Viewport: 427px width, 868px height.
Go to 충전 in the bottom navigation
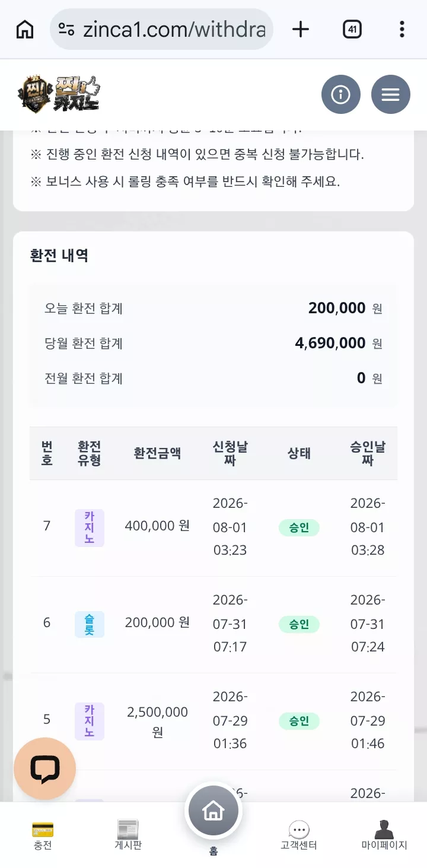(x=43, y=835)
